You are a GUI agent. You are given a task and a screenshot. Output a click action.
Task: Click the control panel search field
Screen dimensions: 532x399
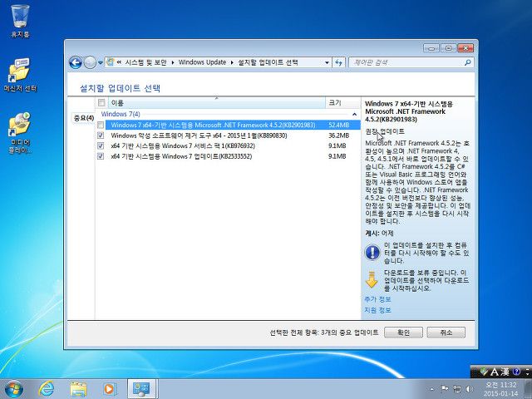(407, 62)
